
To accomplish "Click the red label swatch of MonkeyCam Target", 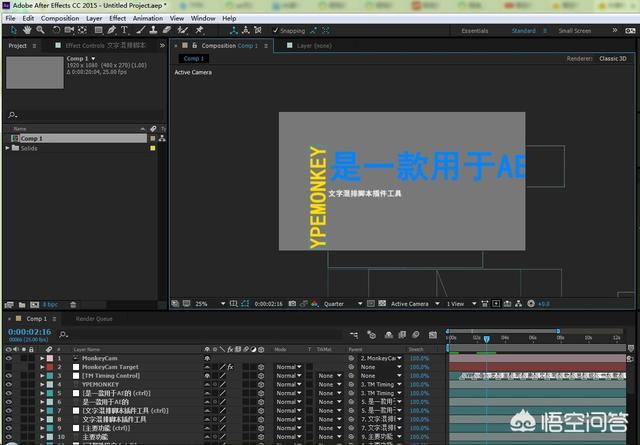I will (x=49, y=366).
